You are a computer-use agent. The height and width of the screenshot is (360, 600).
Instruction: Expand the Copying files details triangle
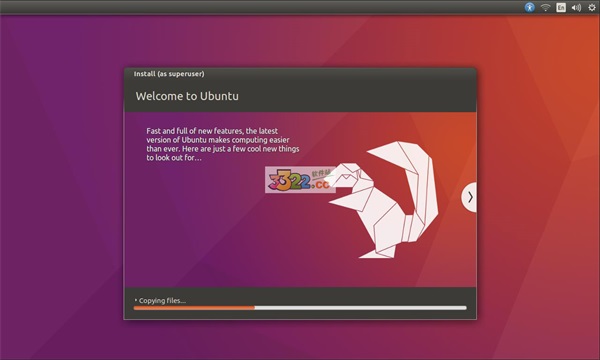[x=136, y=300]
